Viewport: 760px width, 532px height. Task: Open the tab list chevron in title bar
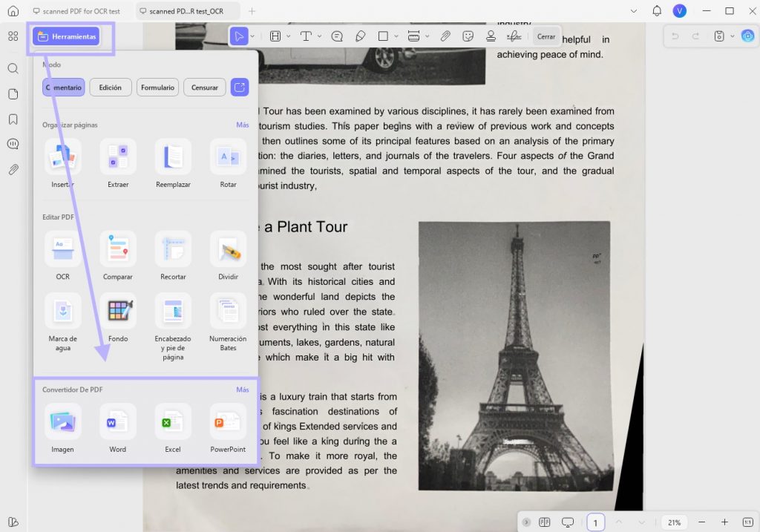coord(634,10)
